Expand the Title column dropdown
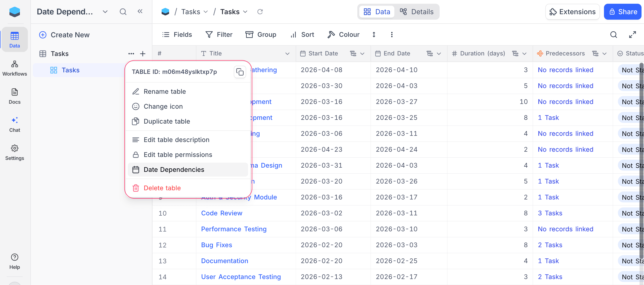 tap(287, 53)
